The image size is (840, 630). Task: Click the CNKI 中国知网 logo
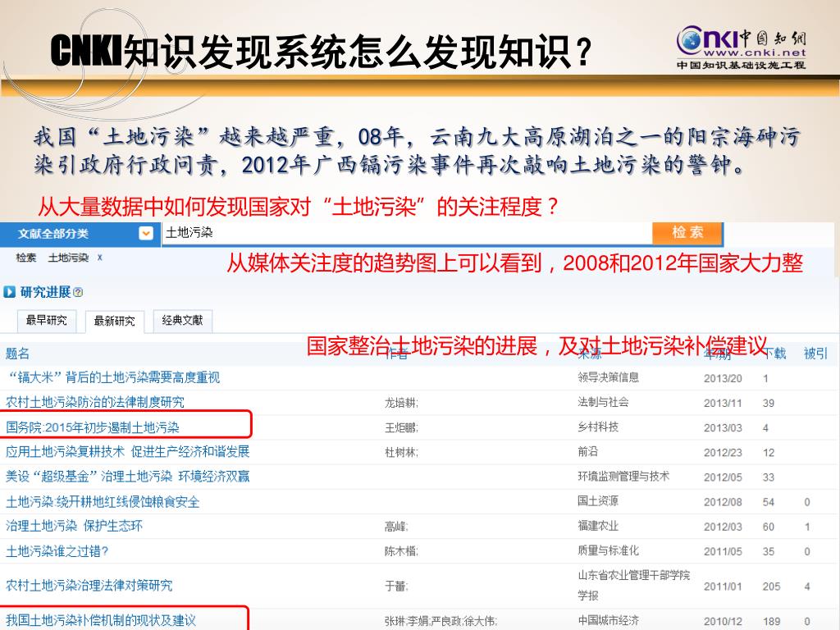742,47
